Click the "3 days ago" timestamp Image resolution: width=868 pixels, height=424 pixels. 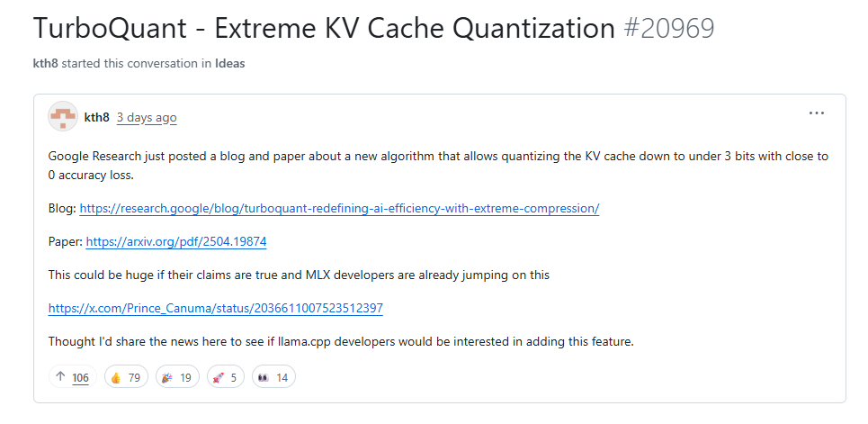pos(147,118)
